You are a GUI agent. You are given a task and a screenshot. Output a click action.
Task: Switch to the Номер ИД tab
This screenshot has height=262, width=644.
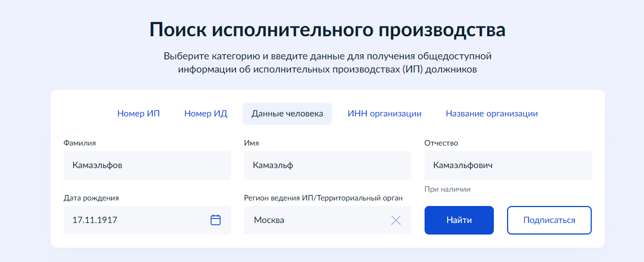click(x=206, y=114)
